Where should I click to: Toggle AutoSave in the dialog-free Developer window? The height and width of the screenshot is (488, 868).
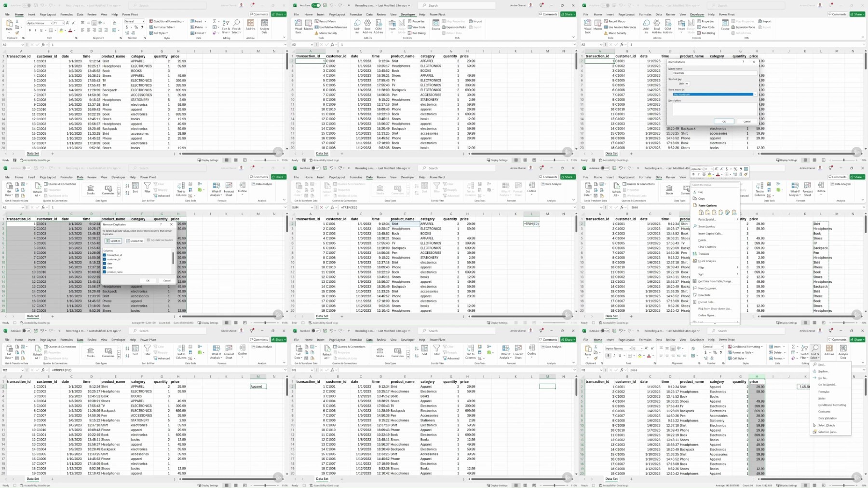tap(316, 5)
